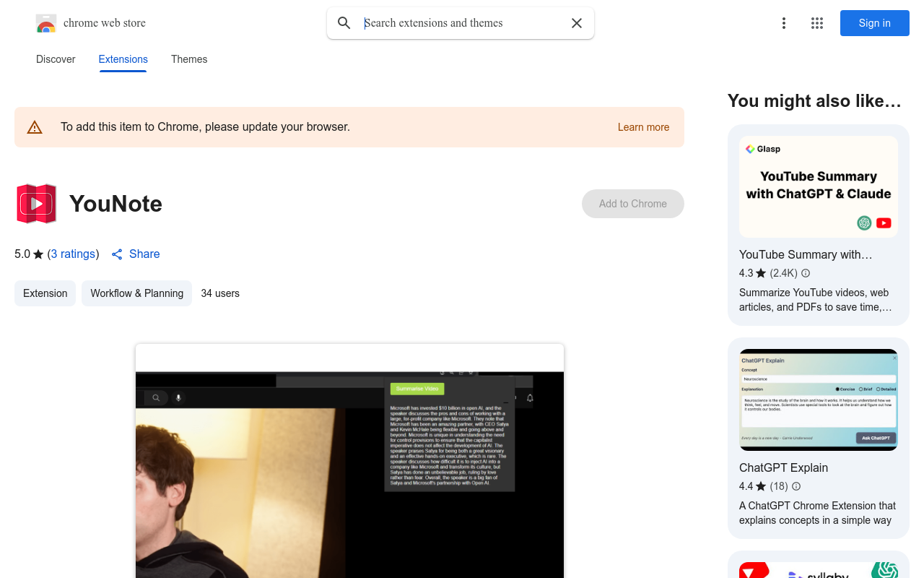This screenshot has width=924, height=578.
Task: Click the 34 users text
Action: 220,293
